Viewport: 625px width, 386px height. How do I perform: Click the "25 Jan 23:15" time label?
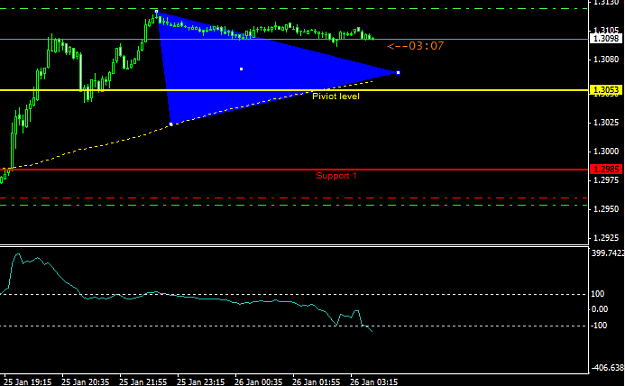tap(201, 382)
